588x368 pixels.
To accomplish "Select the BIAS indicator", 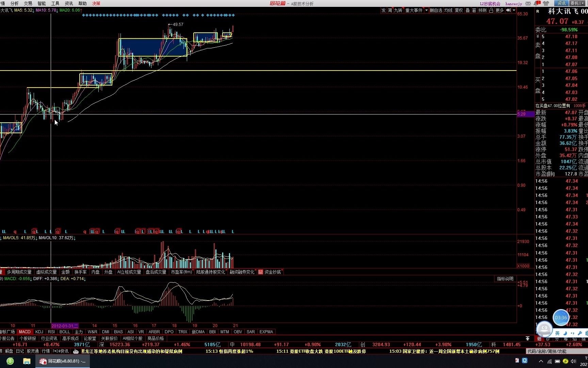I will [118, 332].
